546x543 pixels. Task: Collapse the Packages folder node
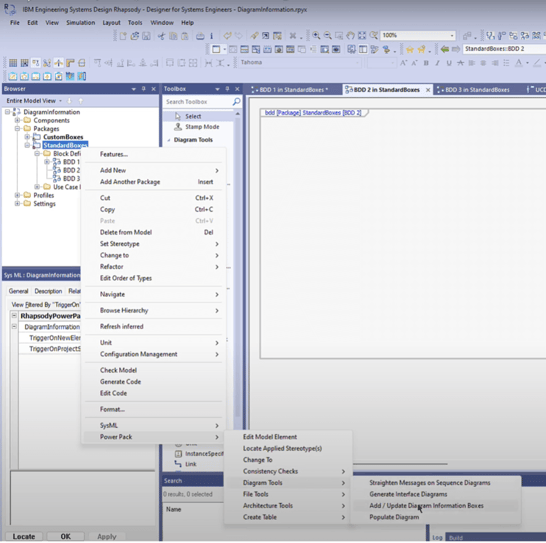tap(17, 129)
